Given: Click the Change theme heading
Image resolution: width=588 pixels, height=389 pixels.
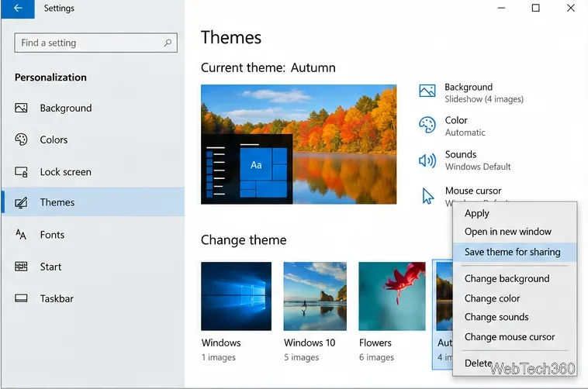Looking at the screenshot, I should 244,240.
